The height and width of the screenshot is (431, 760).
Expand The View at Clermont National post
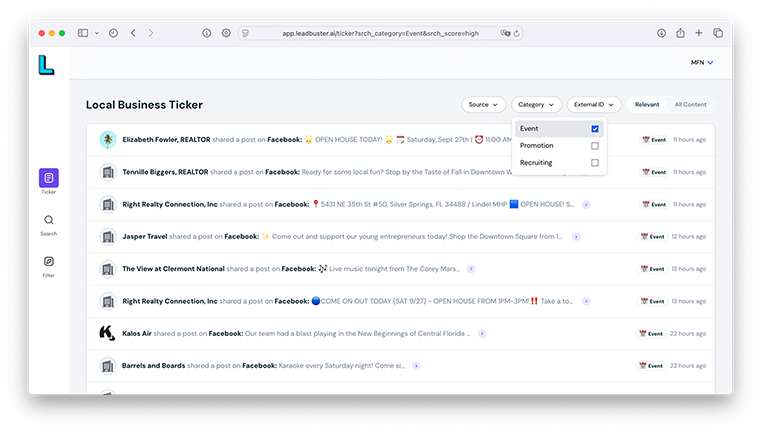pyautogui.click(x=471, y=269)
